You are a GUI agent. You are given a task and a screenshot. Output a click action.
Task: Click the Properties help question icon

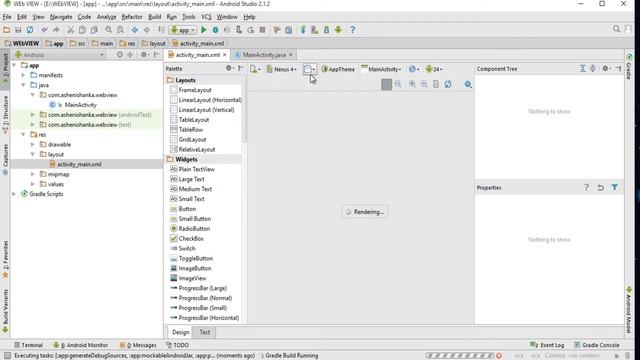pyautogui.click(x=586, y=187)
